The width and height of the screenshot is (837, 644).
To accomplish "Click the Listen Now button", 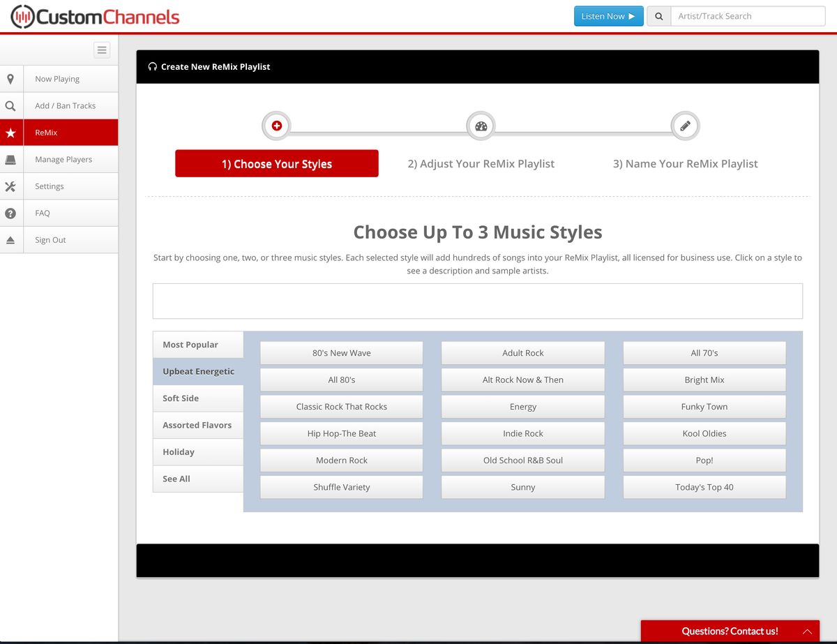I will point(608,15).
